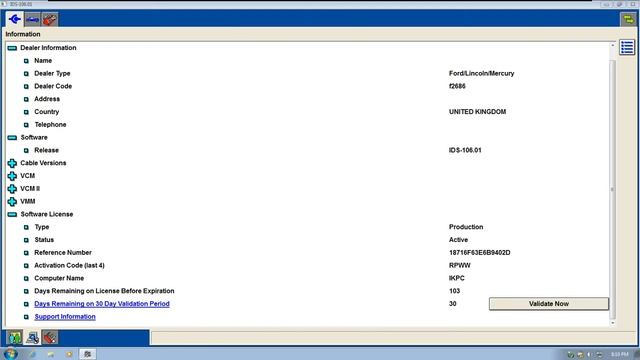Click the Validate Now button

(549, 304)
